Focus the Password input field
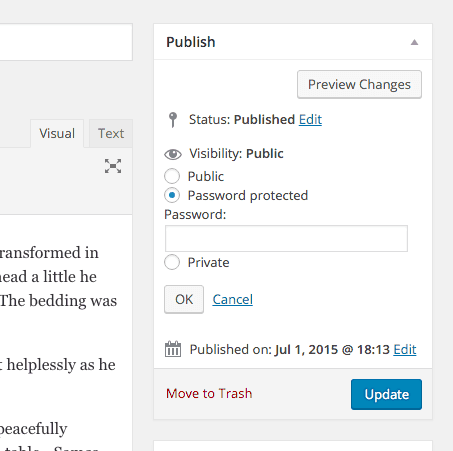453x451 pixels. pyautogui.click(x=286, y=238)
